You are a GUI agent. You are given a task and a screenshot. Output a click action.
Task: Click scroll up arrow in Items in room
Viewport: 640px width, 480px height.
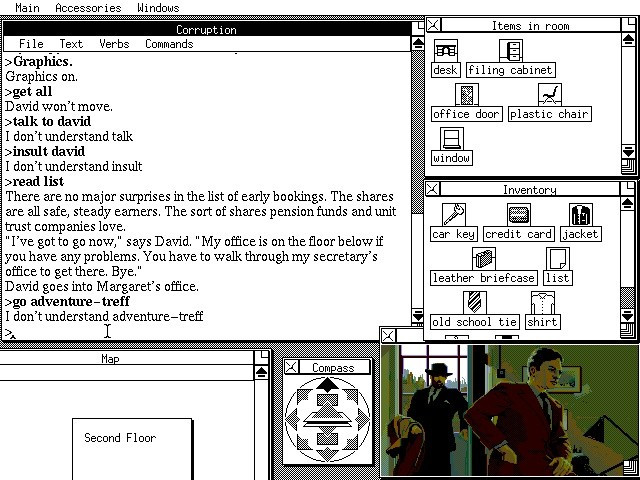tap(628, 40)
